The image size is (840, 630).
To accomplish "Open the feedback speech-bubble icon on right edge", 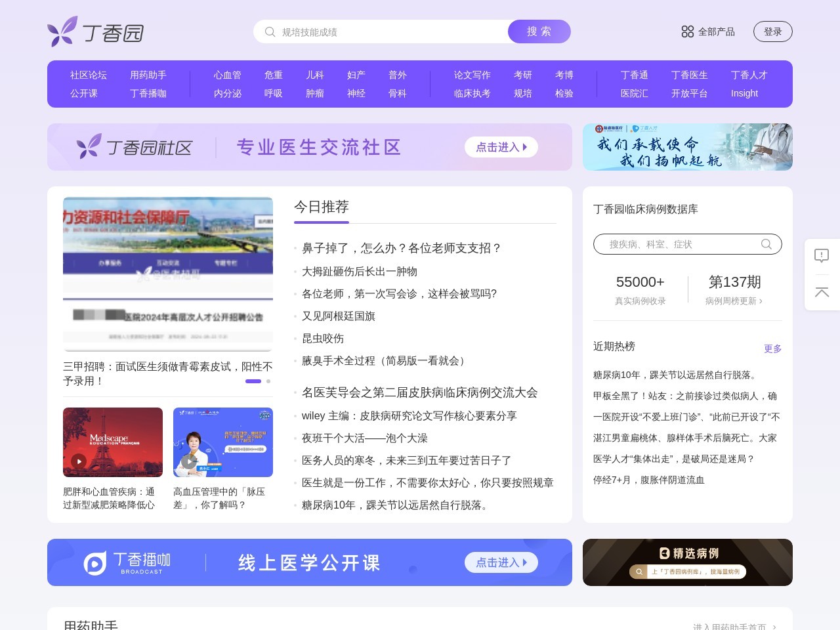I will 822,256.
